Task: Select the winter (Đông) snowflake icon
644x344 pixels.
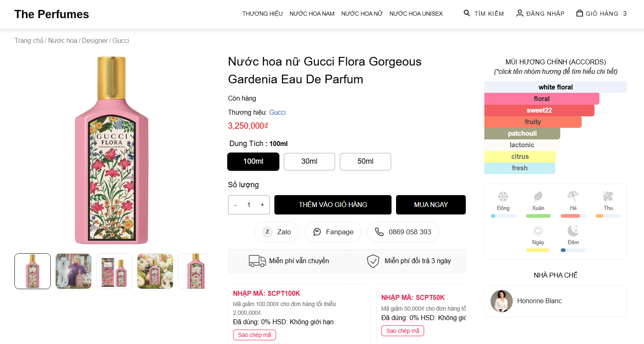Action: tap(503, 196)
